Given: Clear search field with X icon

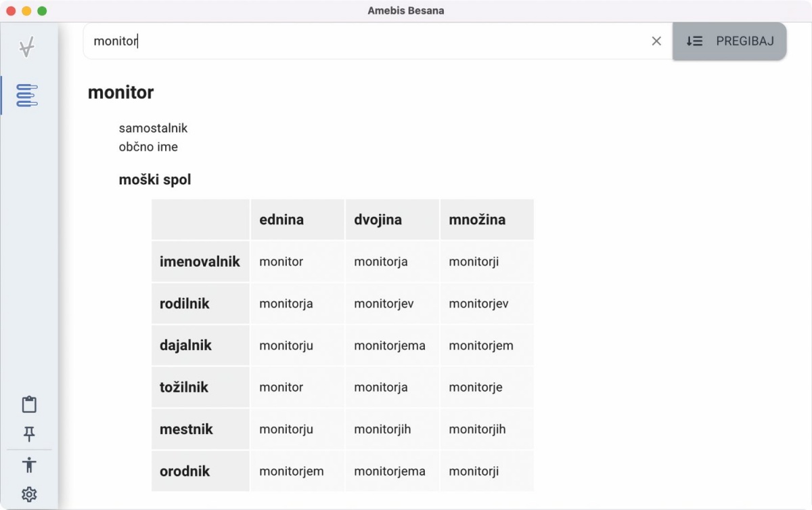Looking at the screenshot, I should tap(656, 41).
